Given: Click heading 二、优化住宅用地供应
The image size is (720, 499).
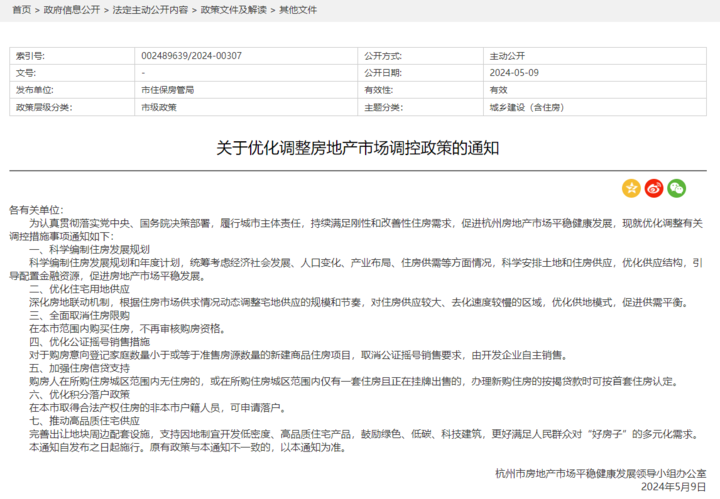Looking at the screenshot, I should (x=79, y=289).
